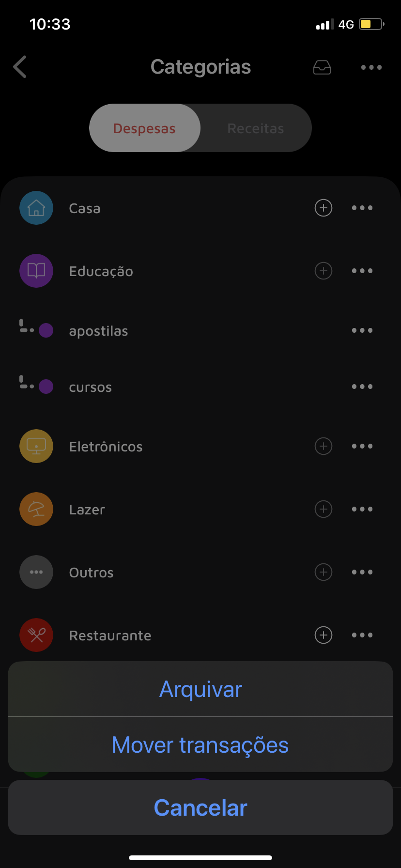The height and width of the screenshot is (868, 401).
Task: Add subcategory to Lazer
Action: (x=324, y=509)
